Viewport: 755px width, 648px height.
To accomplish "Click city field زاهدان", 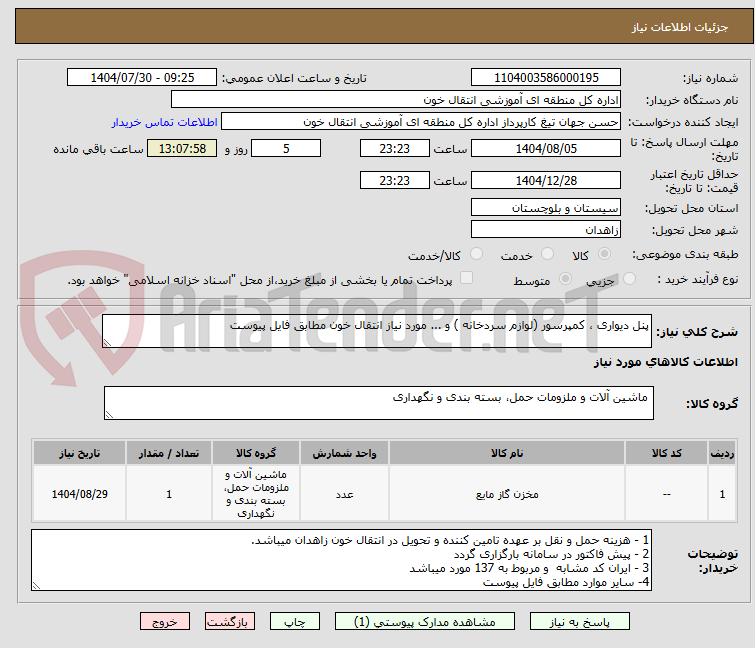I will click(546, 229).
